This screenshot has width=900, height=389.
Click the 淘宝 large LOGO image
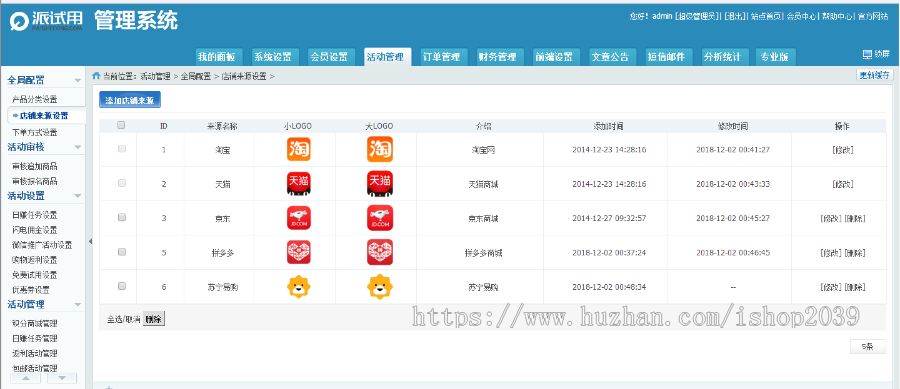[x=380, y=149]
